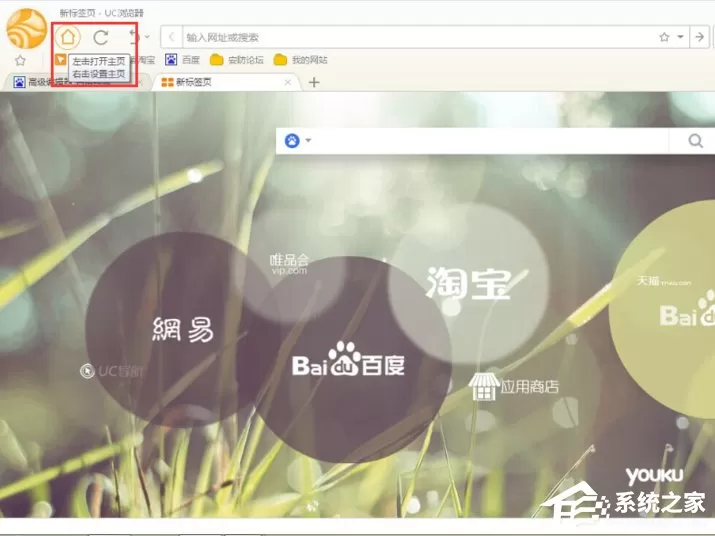Open the 唯品会 vip.com bubble
Screen dimensions: 715x536
[289, 265]
